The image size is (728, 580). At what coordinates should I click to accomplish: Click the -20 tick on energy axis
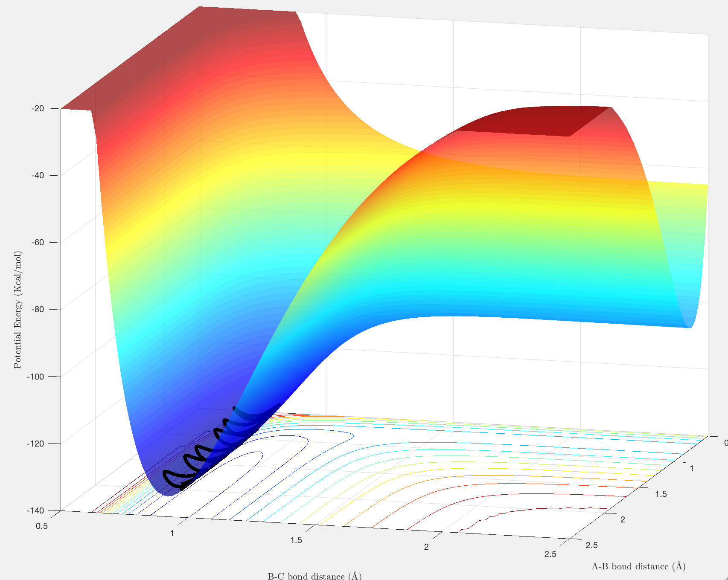tap(38, 108)
